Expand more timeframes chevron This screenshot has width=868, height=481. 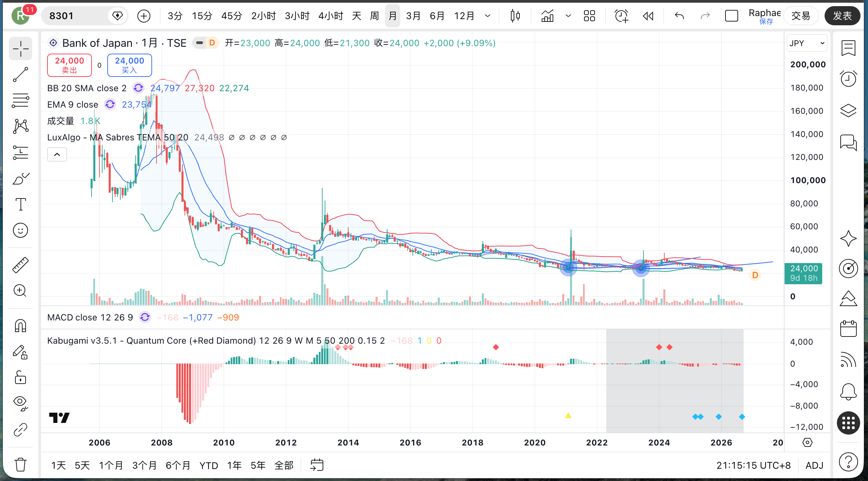pos(488,16)
